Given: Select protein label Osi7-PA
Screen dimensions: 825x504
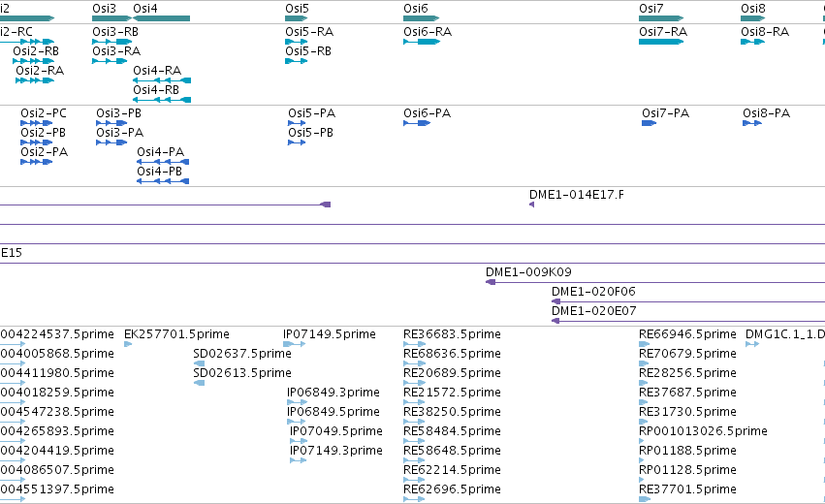Looking at the screenshot, I should coord(666,113).
